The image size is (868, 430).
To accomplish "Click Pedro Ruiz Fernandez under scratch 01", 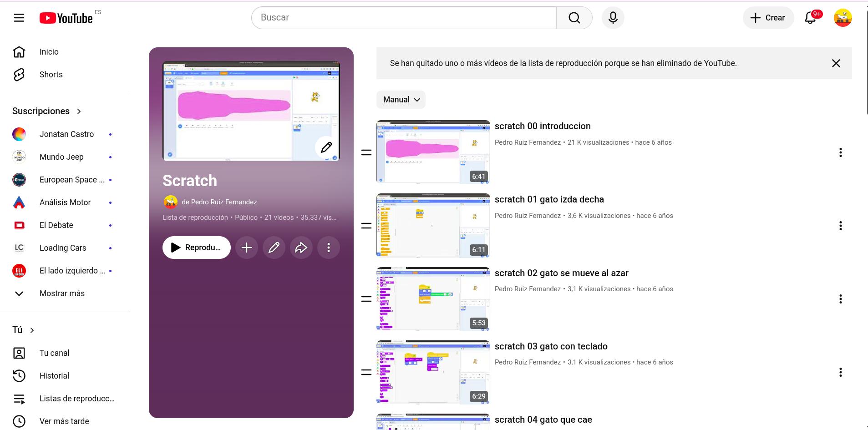I will pos(528,216).
